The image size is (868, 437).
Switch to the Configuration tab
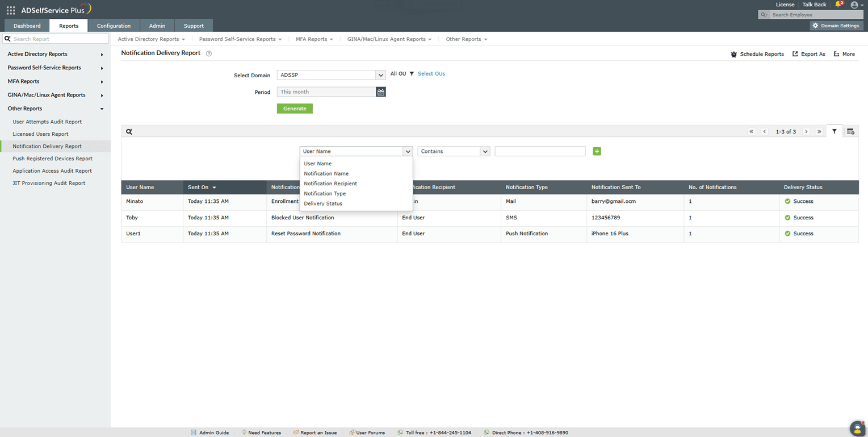[x=113, y=26]
